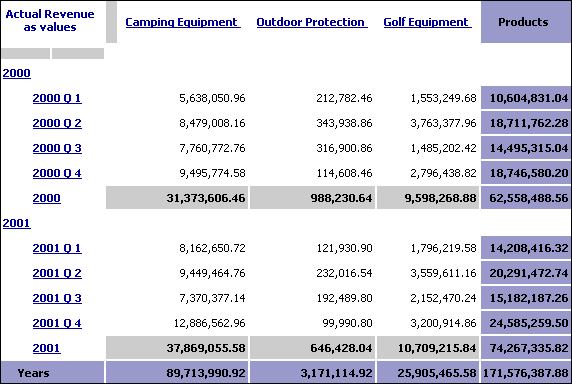Drill into the 2000 Q 1 row
The width and height of the screenshot is (572, 384).
tap(57, 98)
